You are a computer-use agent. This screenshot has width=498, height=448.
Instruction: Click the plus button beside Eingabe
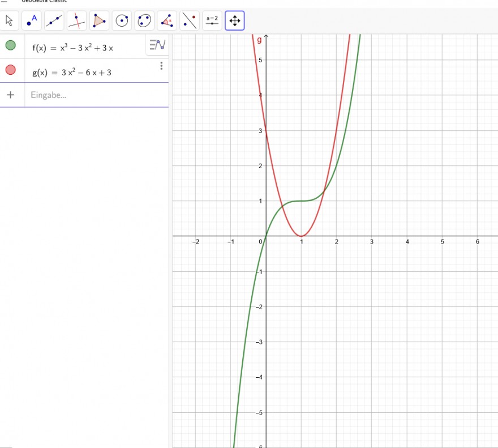[11, 95]
